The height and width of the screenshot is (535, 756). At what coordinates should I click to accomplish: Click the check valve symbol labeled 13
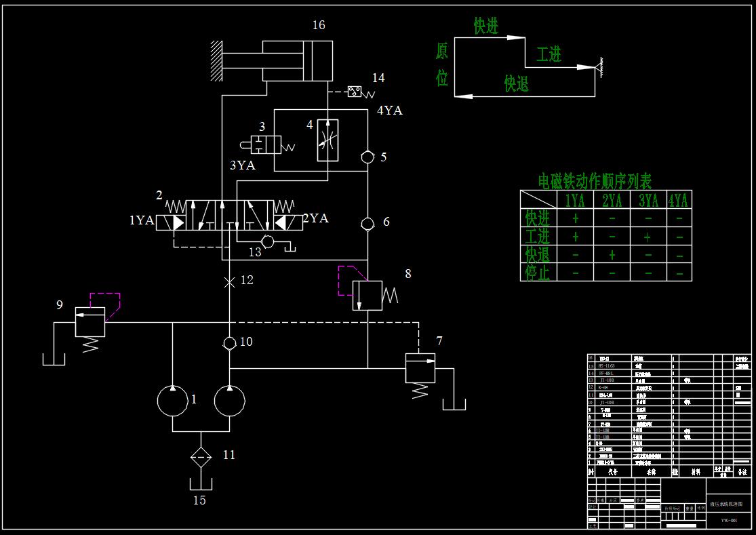coord(267,241)
